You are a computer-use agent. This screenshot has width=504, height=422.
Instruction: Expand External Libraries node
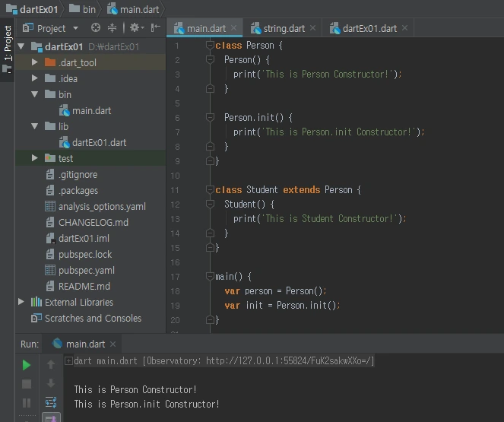point(21,302)
